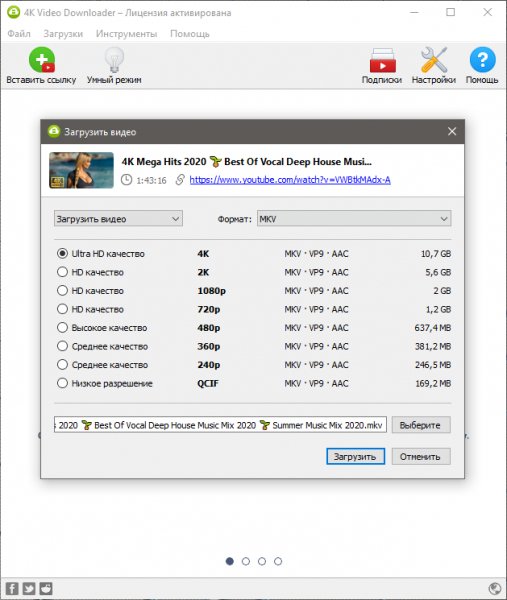
Task: Select Высокое качество 480p option
Action: tap(62, 328)
